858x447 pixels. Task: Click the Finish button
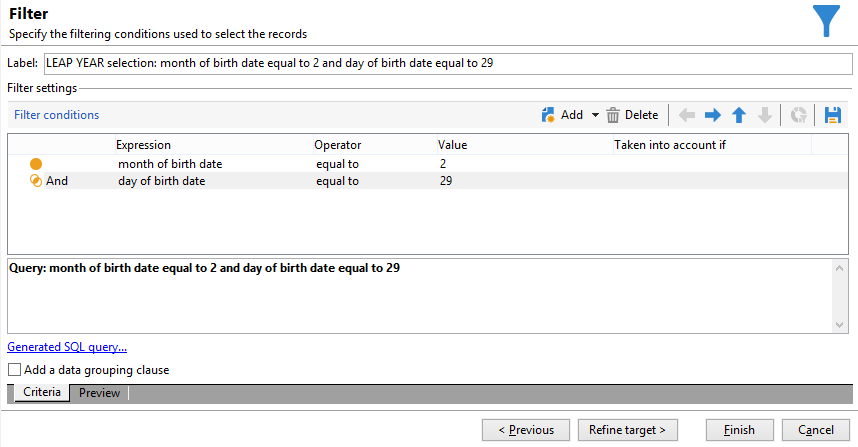(739, 430)
